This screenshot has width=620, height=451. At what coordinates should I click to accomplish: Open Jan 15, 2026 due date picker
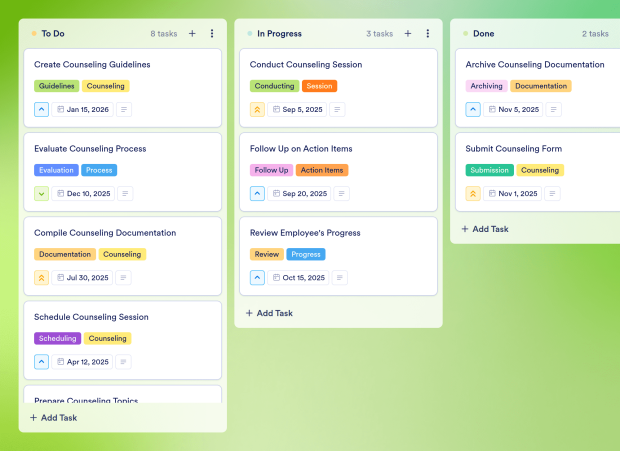coord(83,109)
